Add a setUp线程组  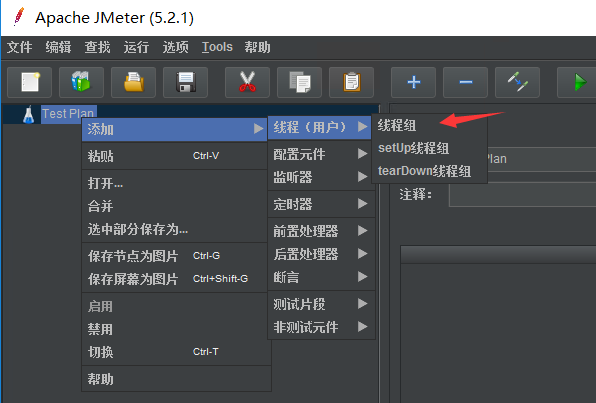tap(429, 148)
